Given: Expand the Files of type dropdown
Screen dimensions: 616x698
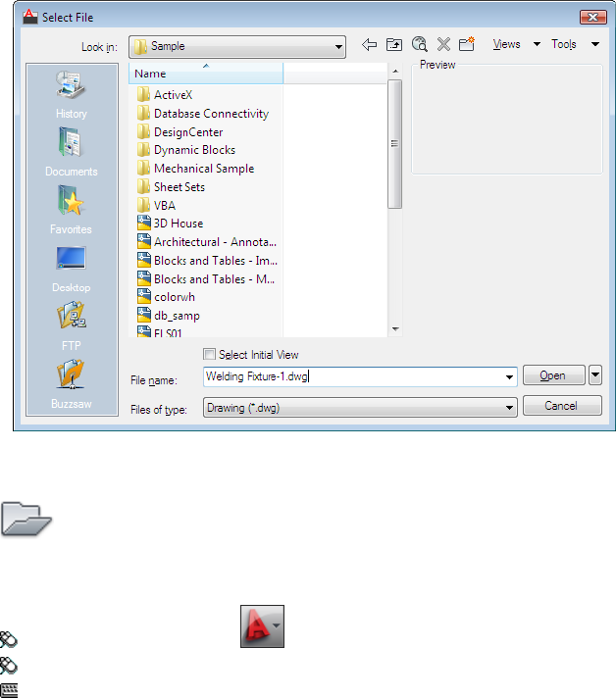Looking at the screenshot, I should pos(509,408).
